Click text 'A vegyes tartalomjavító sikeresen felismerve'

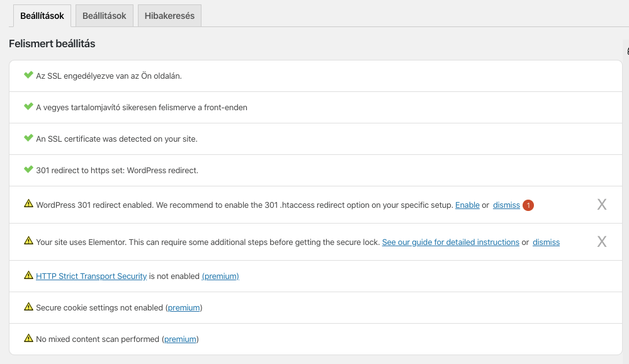[x=115, y=108]
